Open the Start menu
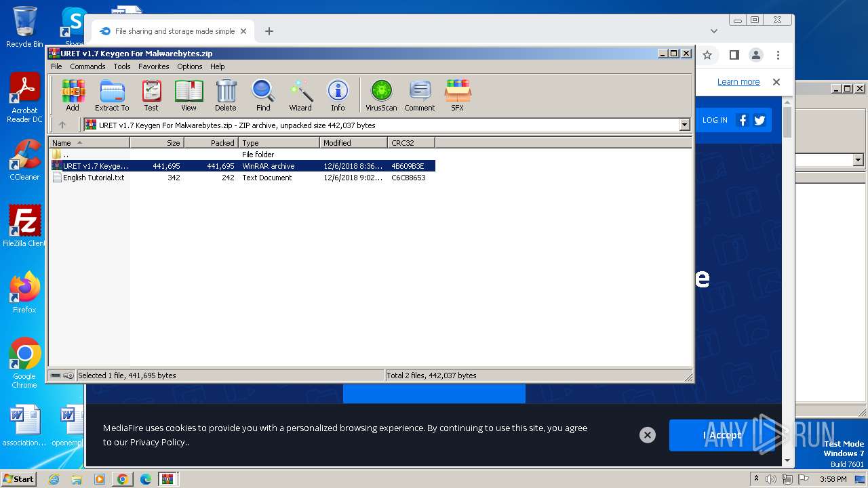 [x=18, y=479]
